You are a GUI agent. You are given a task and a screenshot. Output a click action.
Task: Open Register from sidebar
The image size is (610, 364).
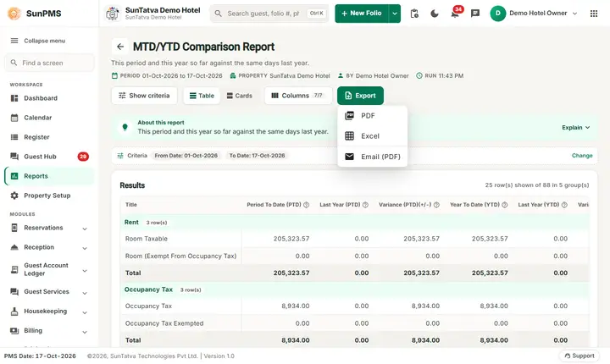point(49,137)
